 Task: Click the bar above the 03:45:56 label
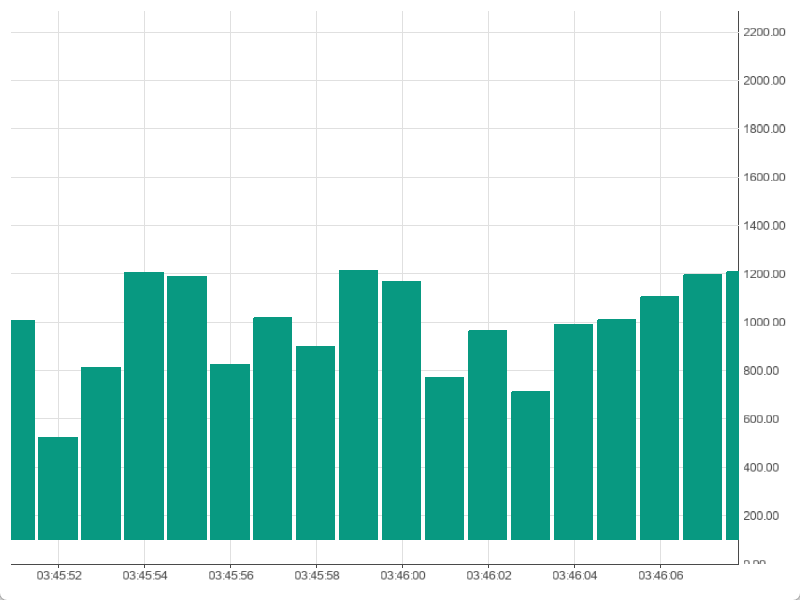pyautogui.click(x=230, y=451)
